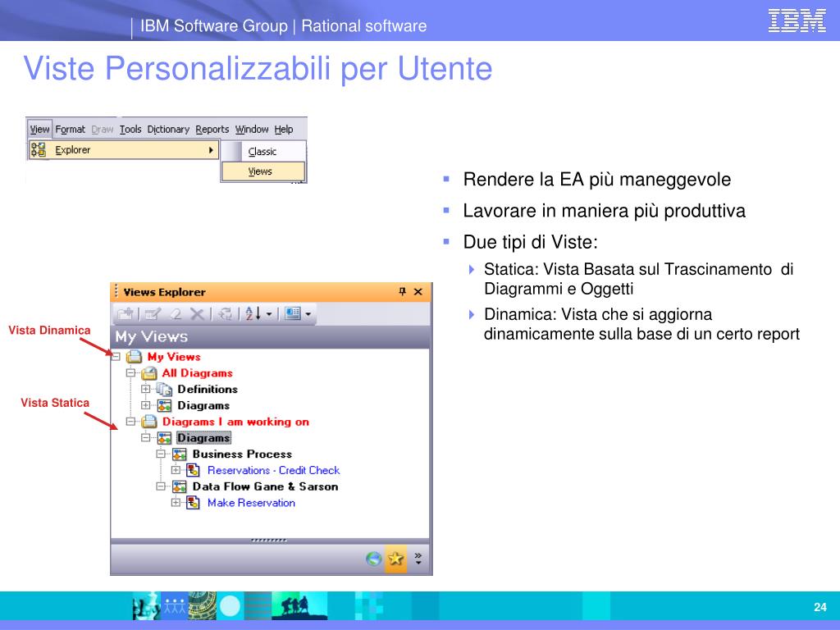Viewport: 840px width, 630px height.
Task: Choose Classic explorer option
Action: click(x=263, y=152)
